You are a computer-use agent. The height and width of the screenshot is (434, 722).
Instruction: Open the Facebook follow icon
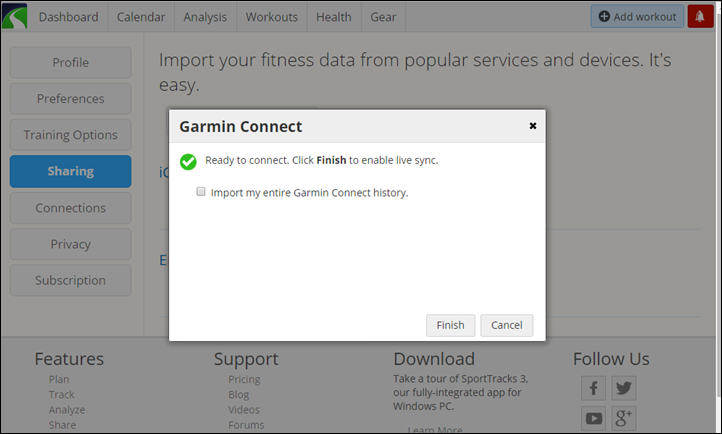tap(593, 388)
